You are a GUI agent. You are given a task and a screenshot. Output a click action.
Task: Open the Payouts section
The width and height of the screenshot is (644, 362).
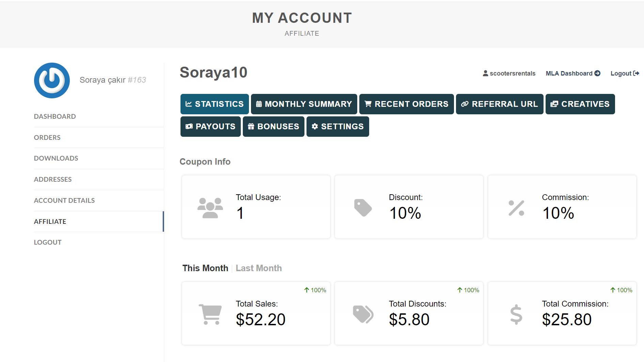(210, 127)
